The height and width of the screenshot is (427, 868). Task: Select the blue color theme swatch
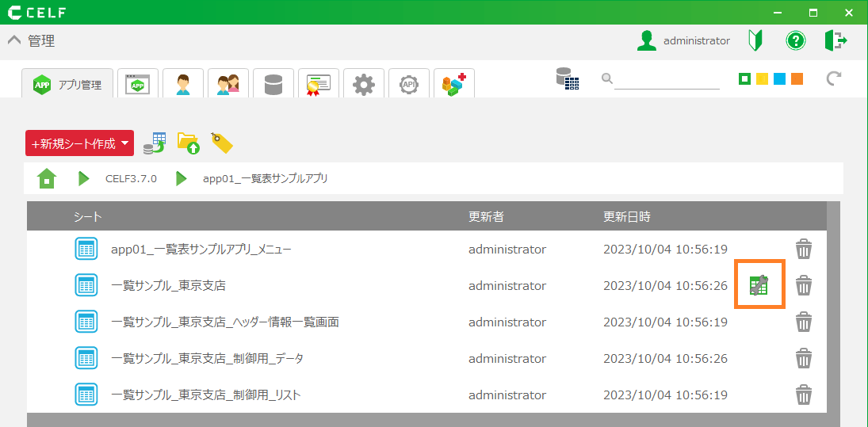coord(779,79)
